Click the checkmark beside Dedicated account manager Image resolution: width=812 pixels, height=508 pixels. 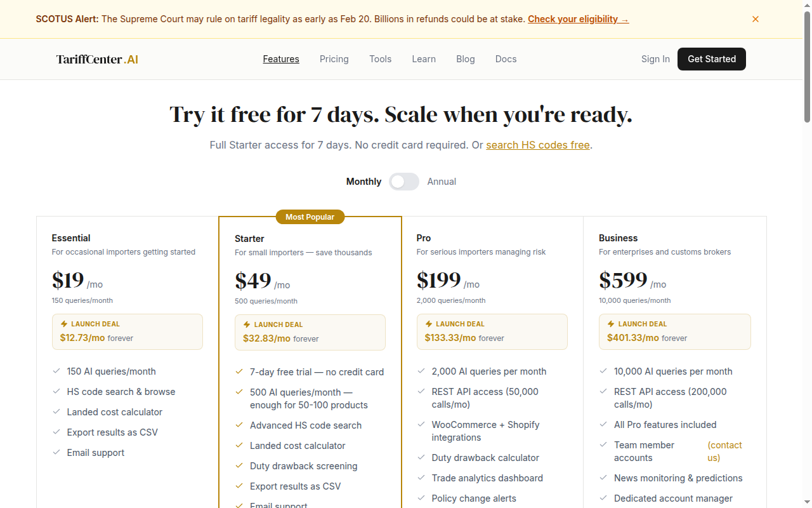pyautogui.click(x=603, y=498)
